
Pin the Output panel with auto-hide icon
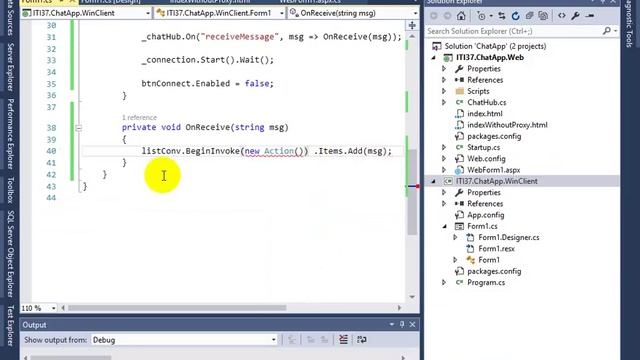point(402,324)
